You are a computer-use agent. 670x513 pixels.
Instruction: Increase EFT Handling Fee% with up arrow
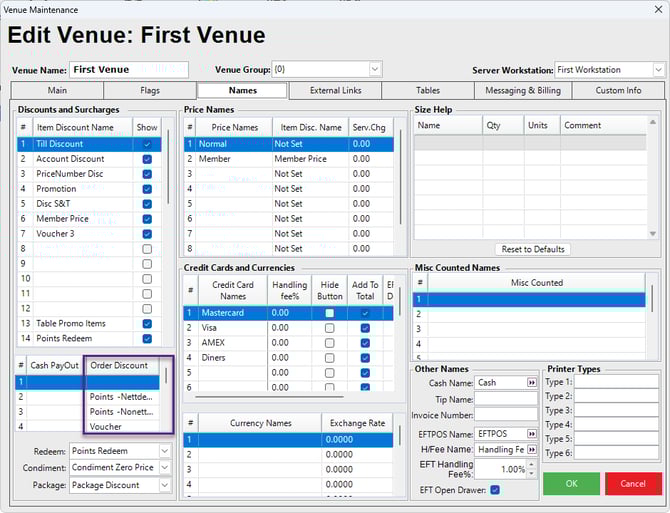pos(532,464)
